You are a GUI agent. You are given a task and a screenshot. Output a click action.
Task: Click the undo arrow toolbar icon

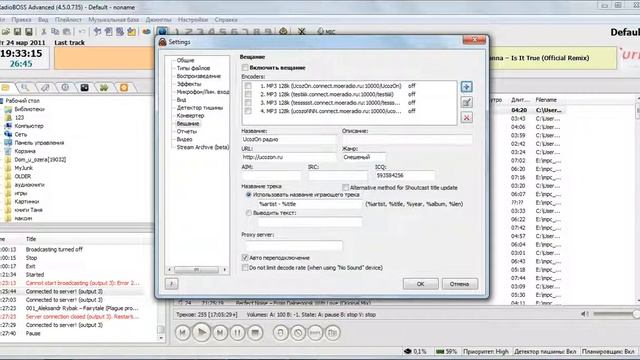[82, 31]
